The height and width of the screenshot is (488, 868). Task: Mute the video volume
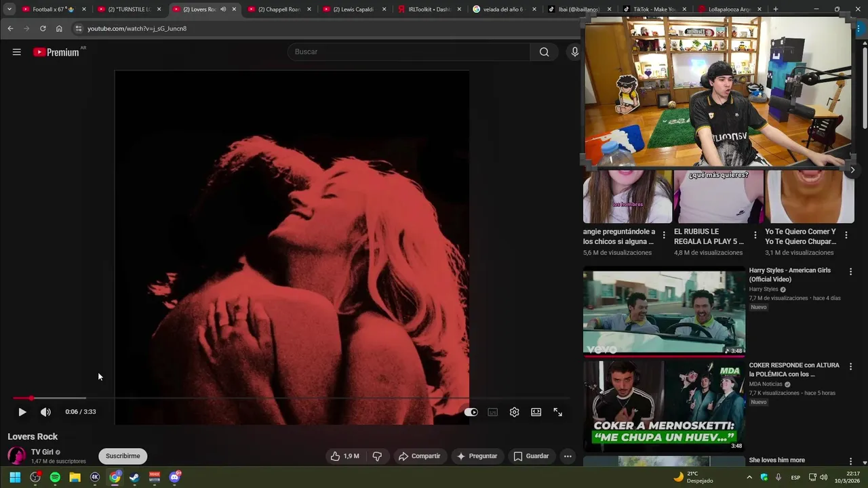pyautogui.click(x=45, y=412)
